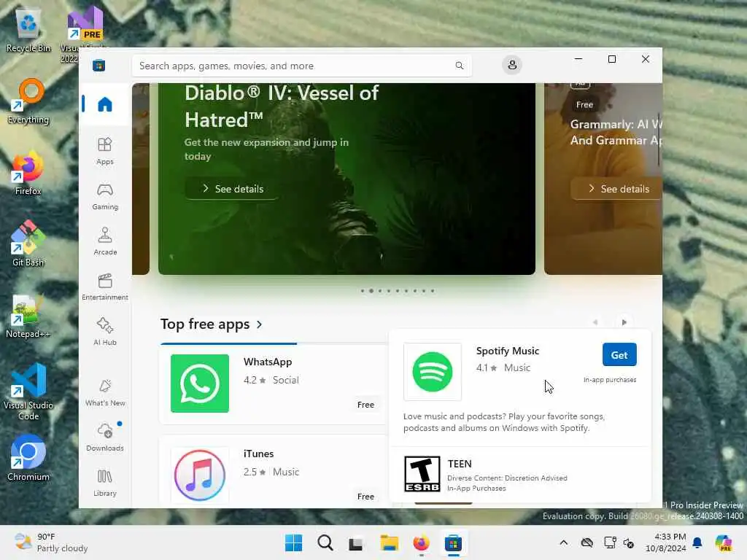The height and width of the screenshot is (560, 747).
Task: Open Recycle Bin on desktop
Action: pos(28,31)
